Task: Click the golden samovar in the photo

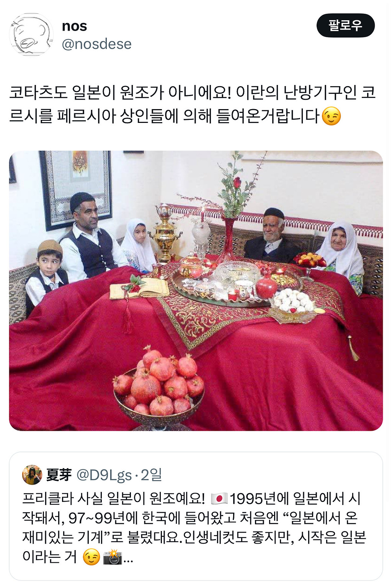Action: point(165,234)
